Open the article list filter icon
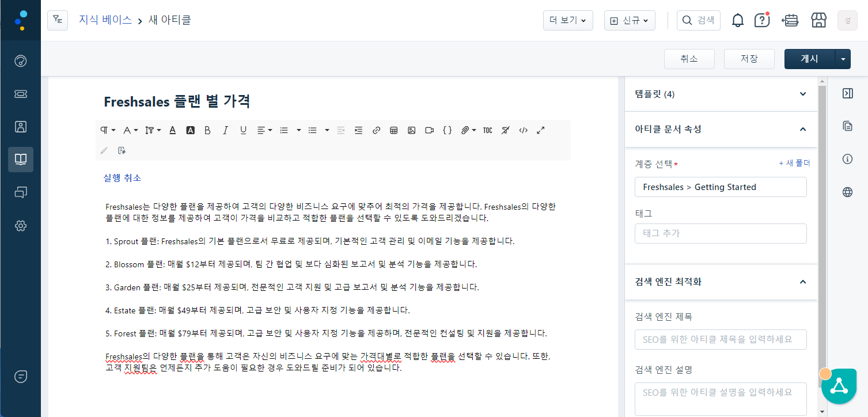868x417 pixels. coord(58,20)
